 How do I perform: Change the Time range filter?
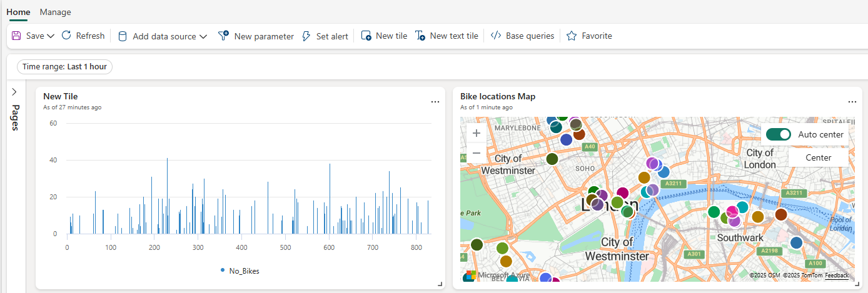pyautogui.click(x=64, y=67)
